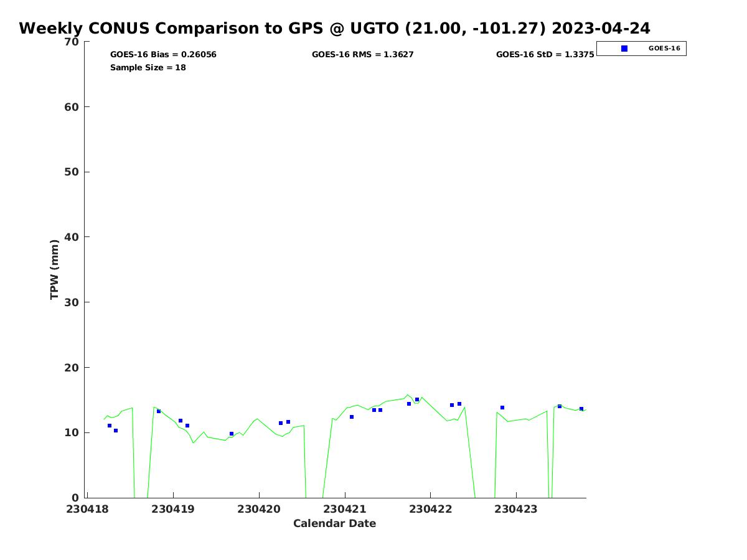
Task: Click the GOES-16 RMS value text
Action: click(362, 55)
